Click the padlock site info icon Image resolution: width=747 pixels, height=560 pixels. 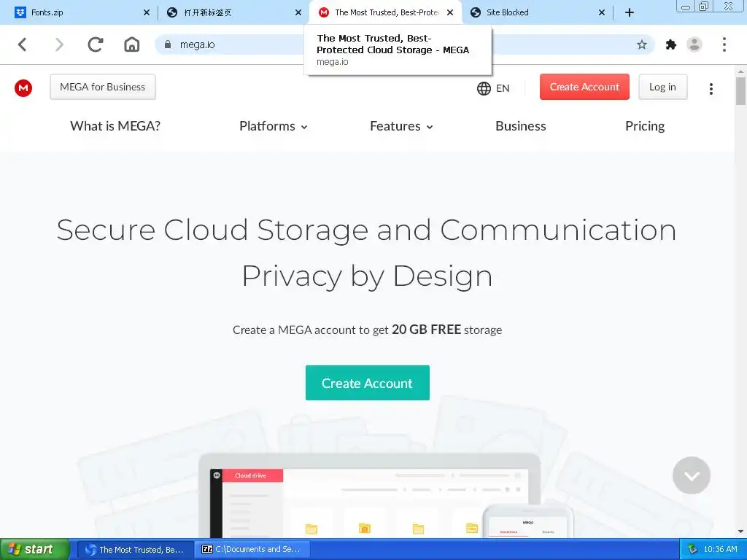(x=167, y=44)
